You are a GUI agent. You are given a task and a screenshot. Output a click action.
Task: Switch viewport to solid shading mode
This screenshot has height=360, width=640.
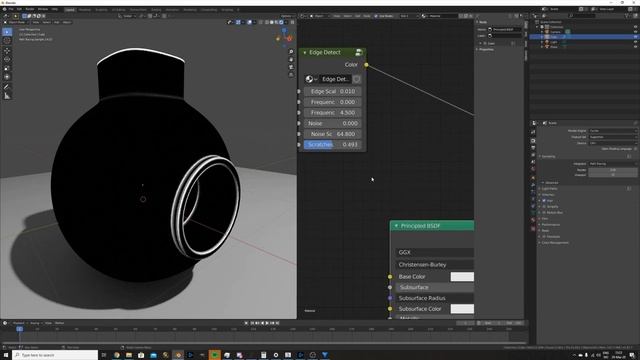(271, 22)
